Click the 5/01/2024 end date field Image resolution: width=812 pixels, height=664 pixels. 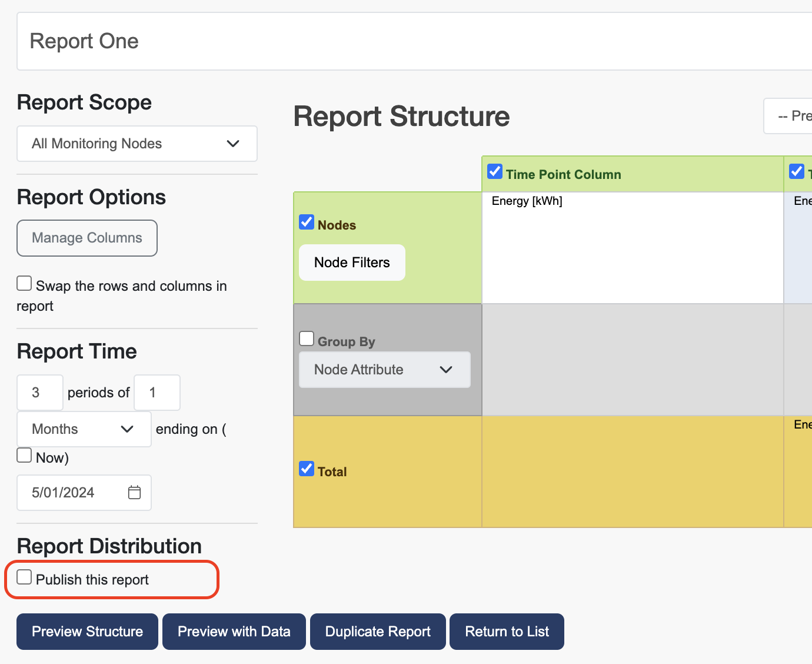pyautogui.click(x=71, y=493)
